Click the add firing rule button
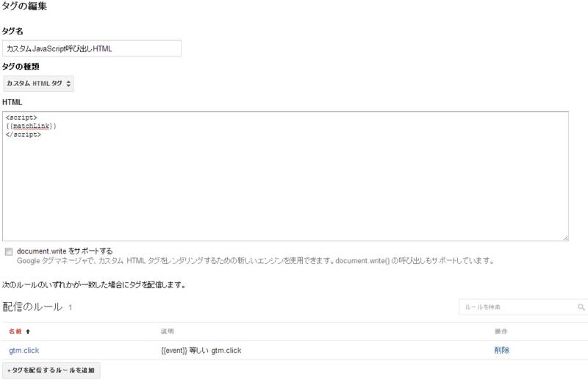The width and height of the screenshot is (588, 380). pos(51,370)
